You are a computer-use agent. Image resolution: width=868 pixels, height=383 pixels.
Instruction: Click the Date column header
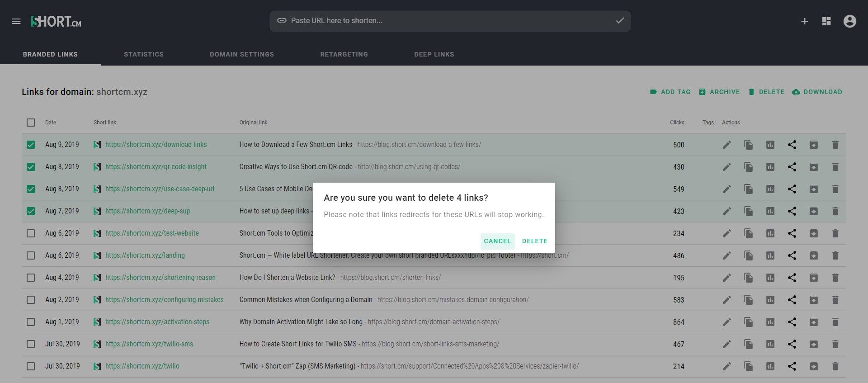point(51,123)
